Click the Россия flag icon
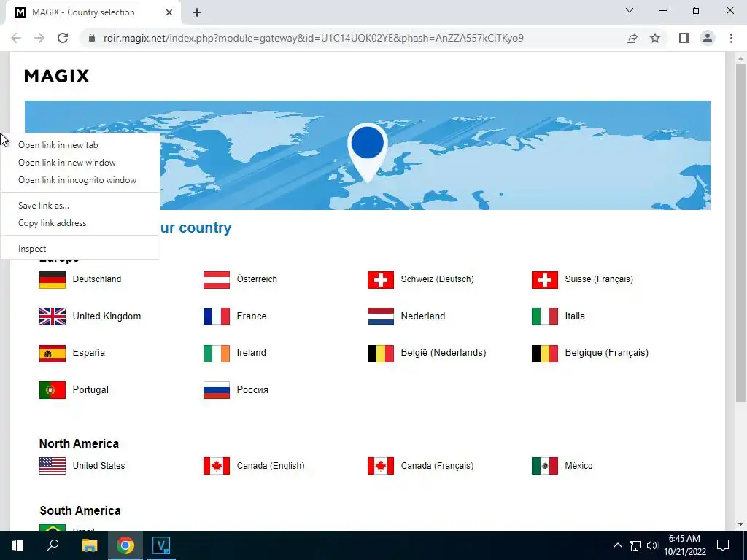Viewport: 747px width, 560px height. 216,390
